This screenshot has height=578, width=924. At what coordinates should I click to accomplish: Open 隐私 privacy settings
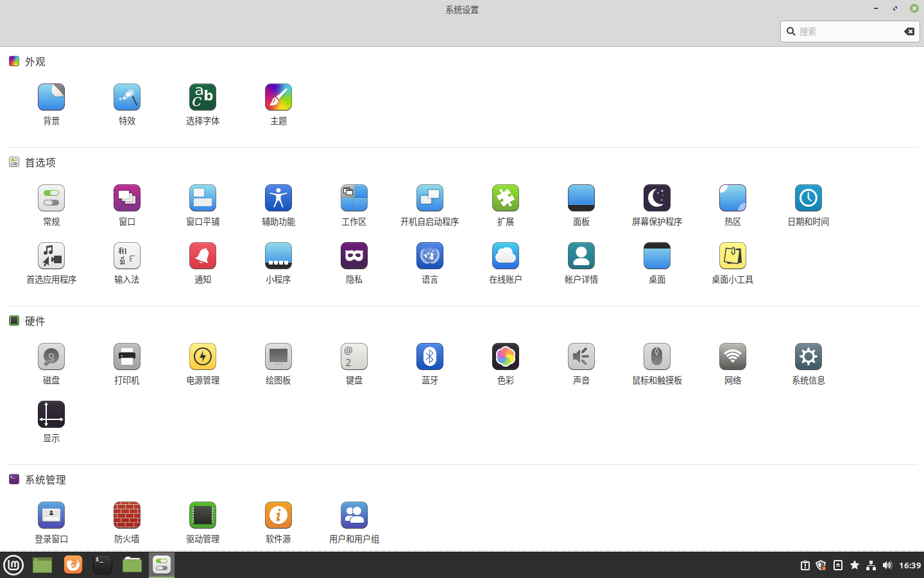[x=354, y=263]
